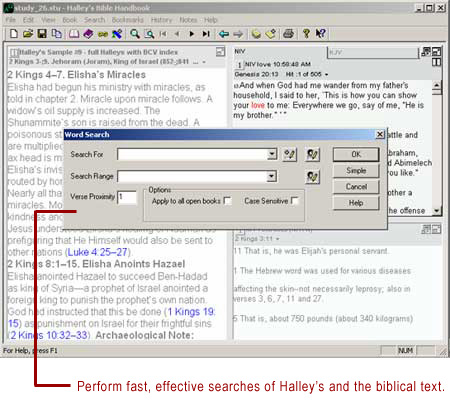Maximize the Halley's Sample pane with its corner icon
This screenshot has width=450, height=400.
click(x=220, y=52)
